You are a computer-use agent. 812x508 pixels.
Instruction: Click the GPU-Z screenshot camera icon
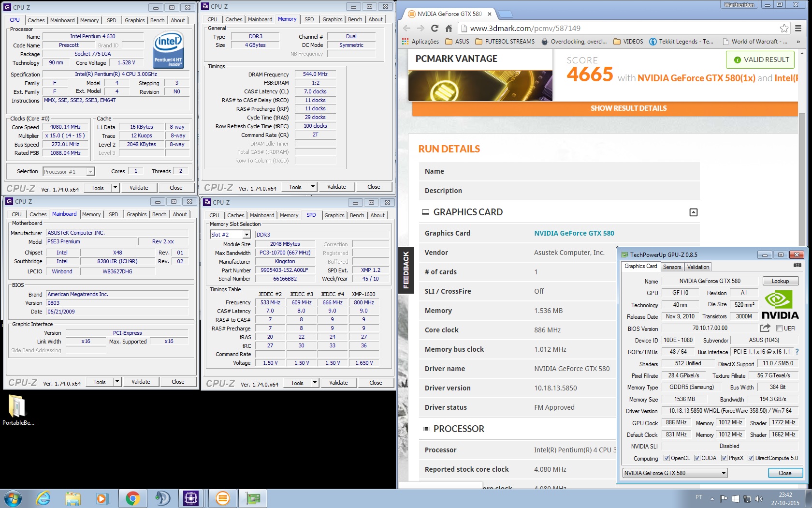coord(797,265)
